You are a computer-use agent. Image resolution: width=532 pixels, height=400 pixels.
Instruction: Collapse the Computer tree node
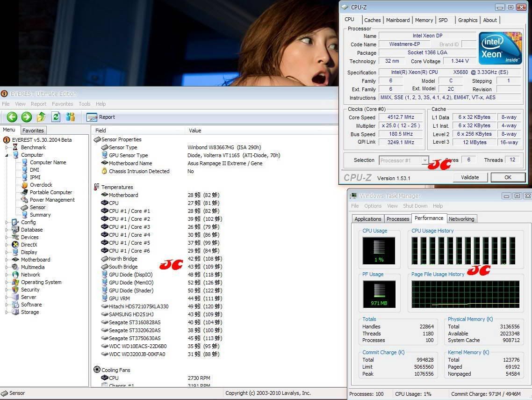pos(7,155)
